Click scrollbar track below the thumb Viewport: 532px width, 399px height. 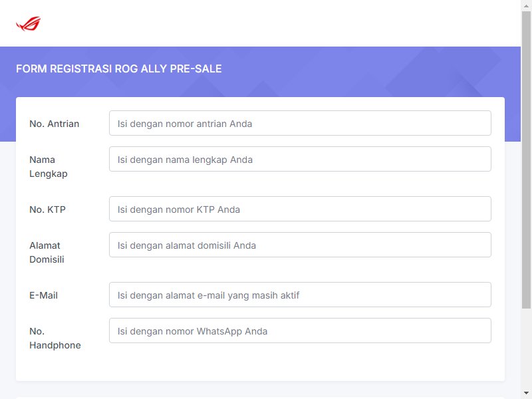(x=526, y=348)
